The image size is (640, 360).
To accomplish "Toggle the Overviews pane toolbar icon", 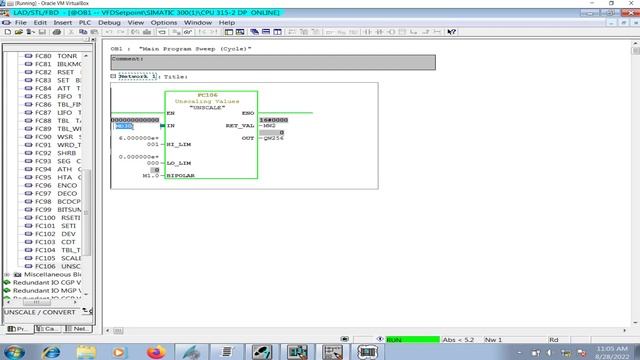I will 229,32.
